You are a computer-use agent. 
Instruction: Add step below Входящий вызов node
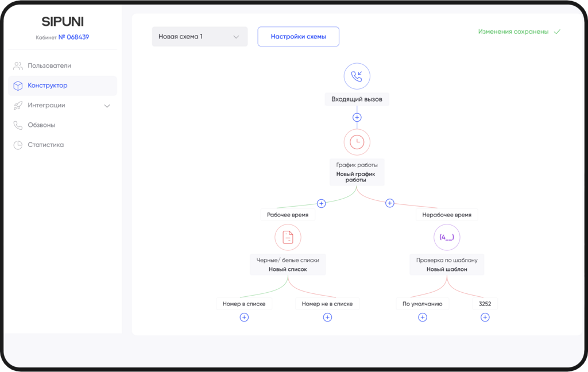(x=357, y=117)
